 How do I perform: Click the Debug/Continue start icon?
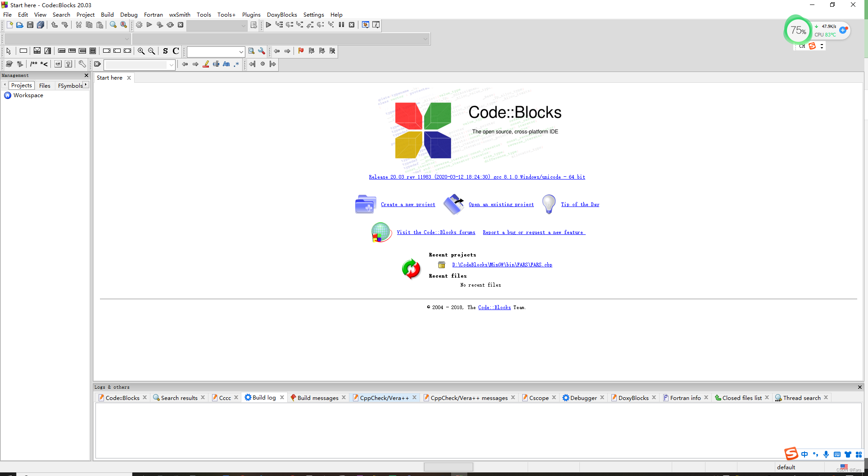coord(268,25)
